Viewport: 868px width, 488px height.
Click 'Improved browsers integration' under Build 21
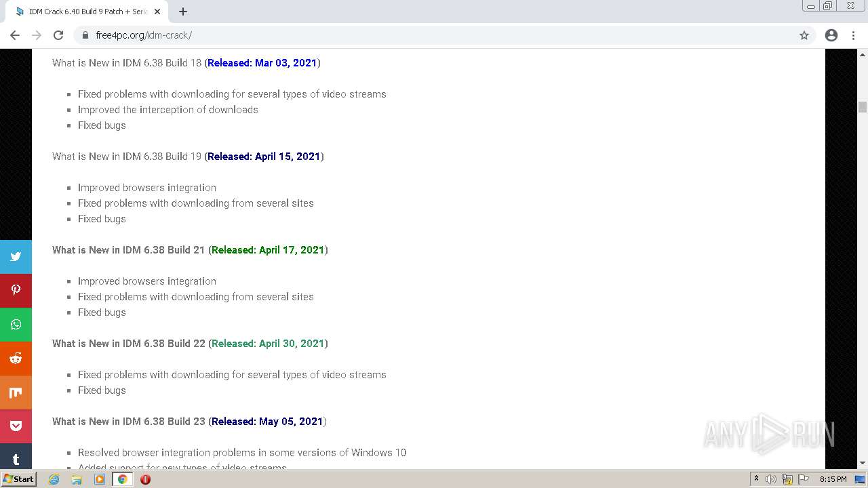tap(147, 281)
